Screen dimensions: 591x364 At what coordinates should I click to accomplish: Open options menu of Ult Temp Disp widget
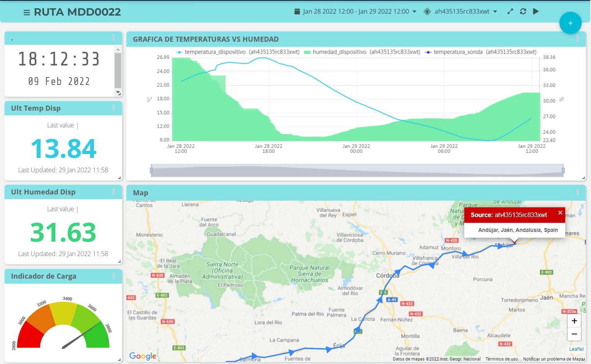[x=113, y=108]
